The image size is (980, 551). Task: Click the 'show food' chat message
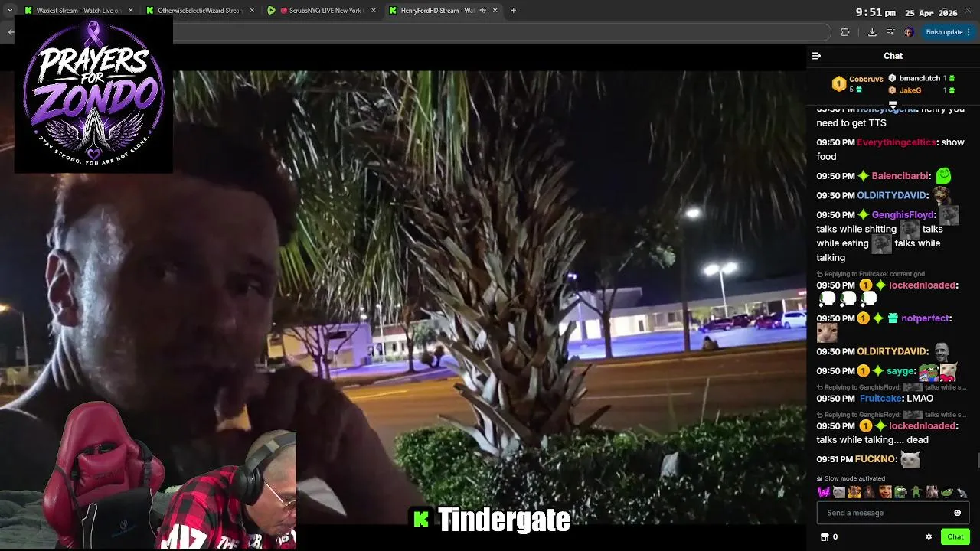coord(890,149)
